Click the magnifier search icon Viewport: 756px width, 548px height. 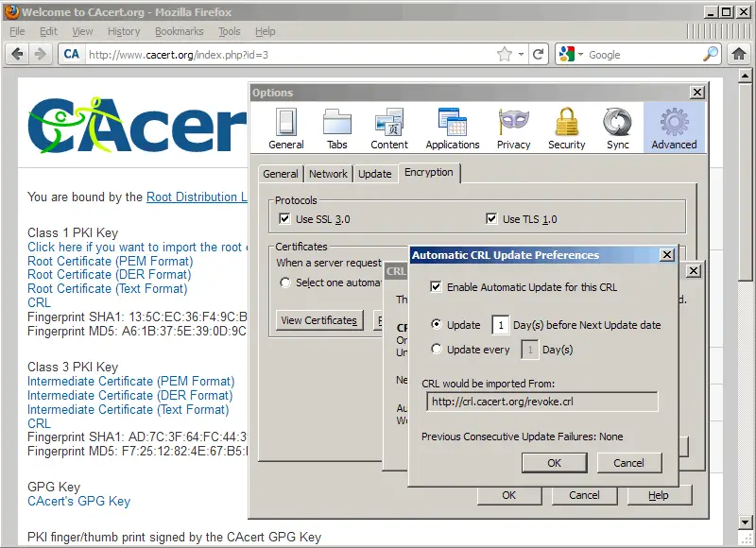(711, 54)
